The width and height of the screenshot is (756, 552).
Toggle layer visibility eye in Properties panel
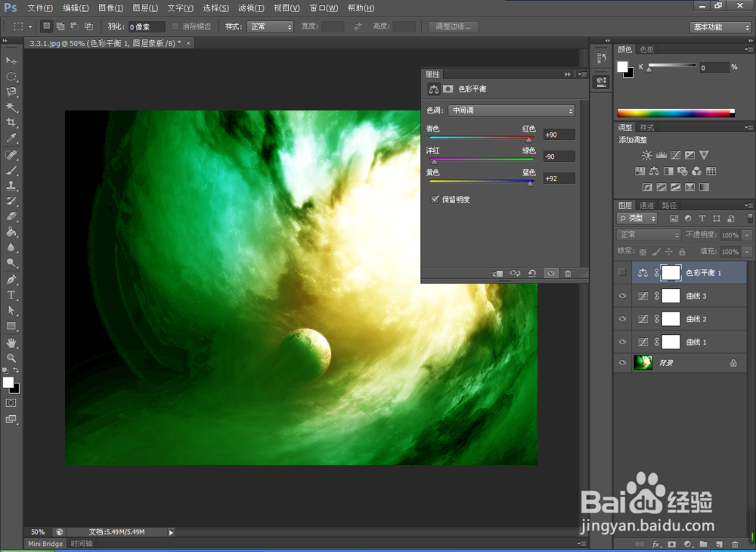550,273
